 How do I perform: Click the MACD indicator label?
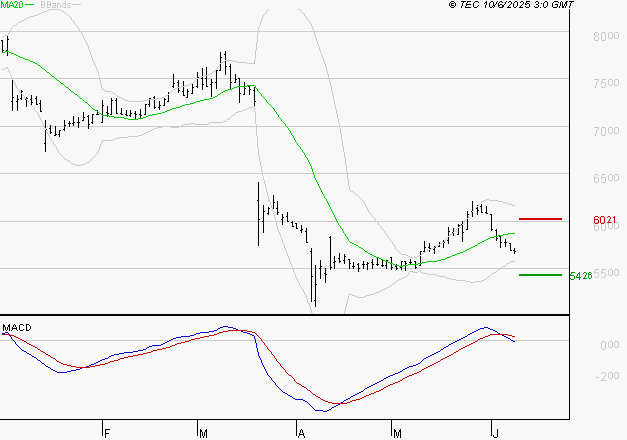coord(17,328)
